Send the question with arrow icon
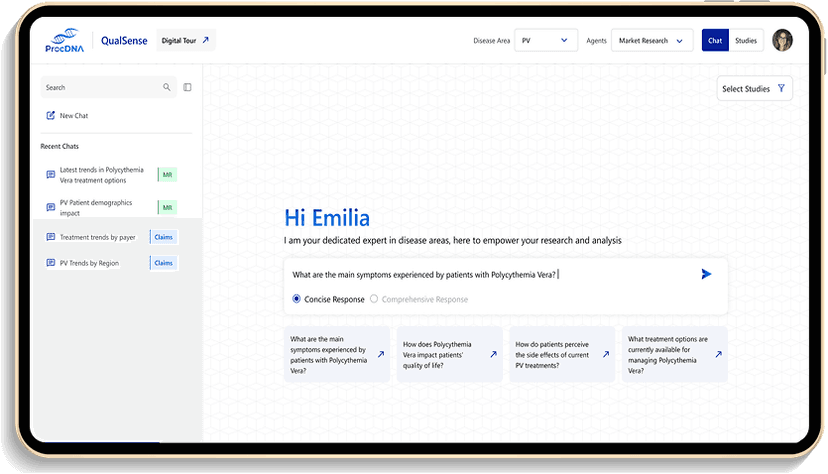 point(706,274)
